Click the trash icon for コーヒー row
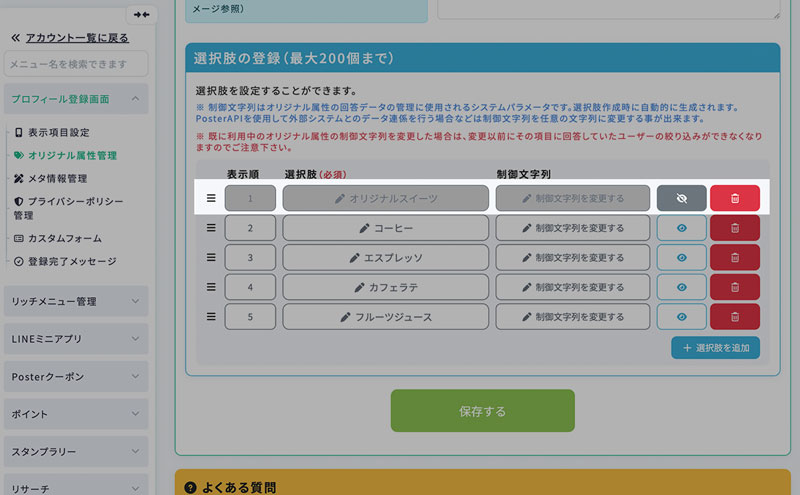This screenshot has width=800, height=495. click(x=734, y=228)
